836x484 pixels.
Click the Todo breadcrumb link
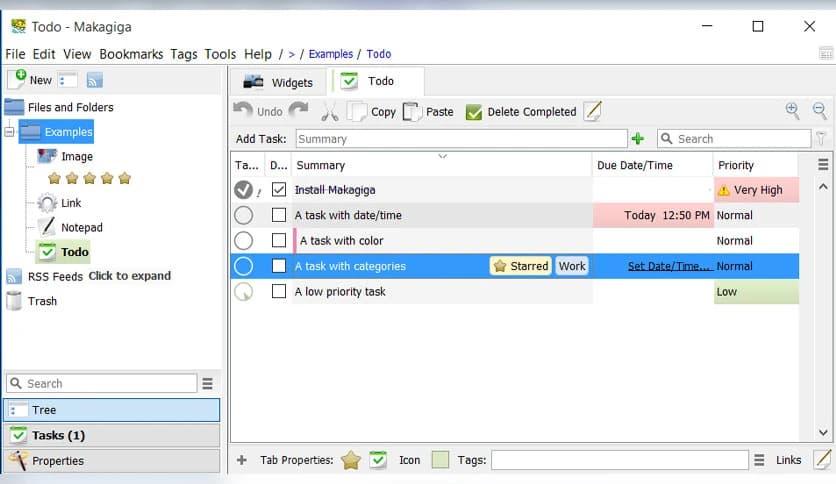379,54
